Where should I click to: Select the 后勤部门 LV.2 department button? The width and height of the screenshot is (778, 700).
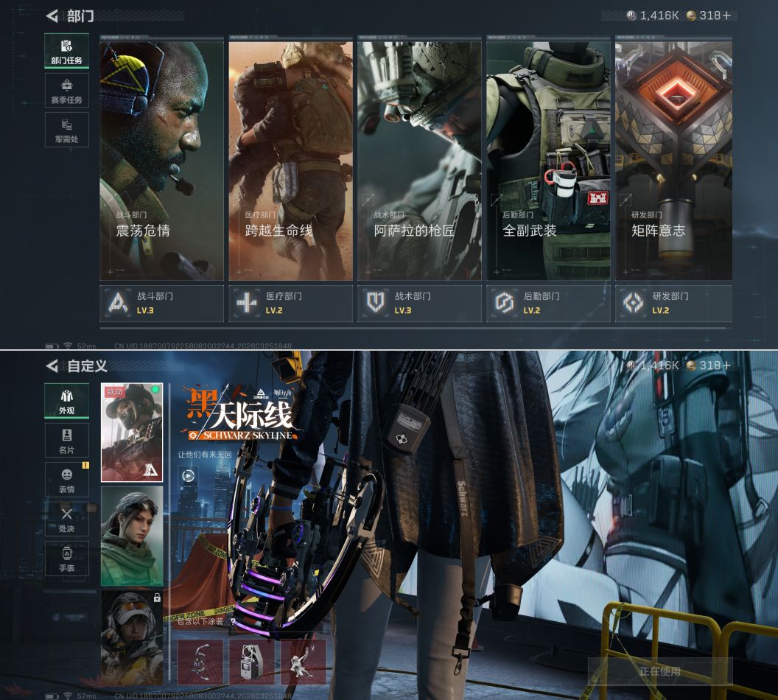pos(548,303)
